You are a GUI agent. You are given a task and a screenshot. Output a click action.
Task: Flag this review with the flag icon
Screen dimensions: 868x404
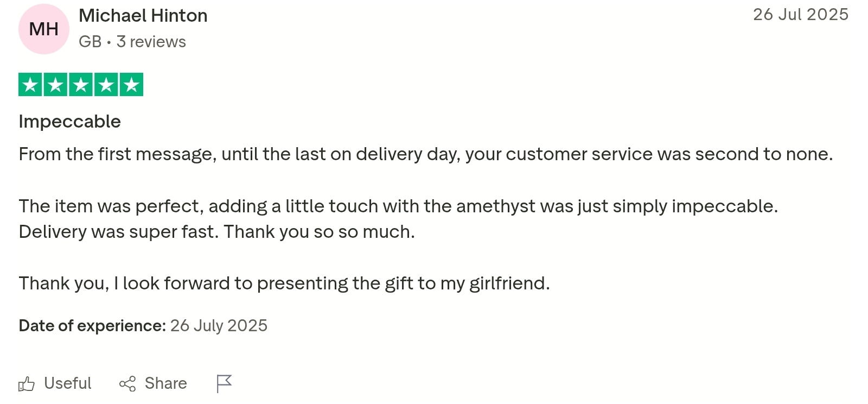point(224,383)
